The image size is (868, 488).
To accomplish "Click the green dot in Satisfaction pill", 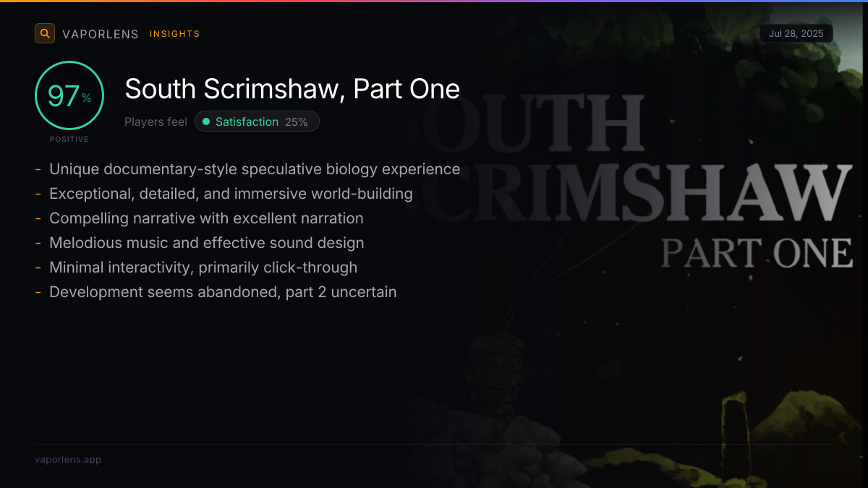I will (x=206, y=121).
